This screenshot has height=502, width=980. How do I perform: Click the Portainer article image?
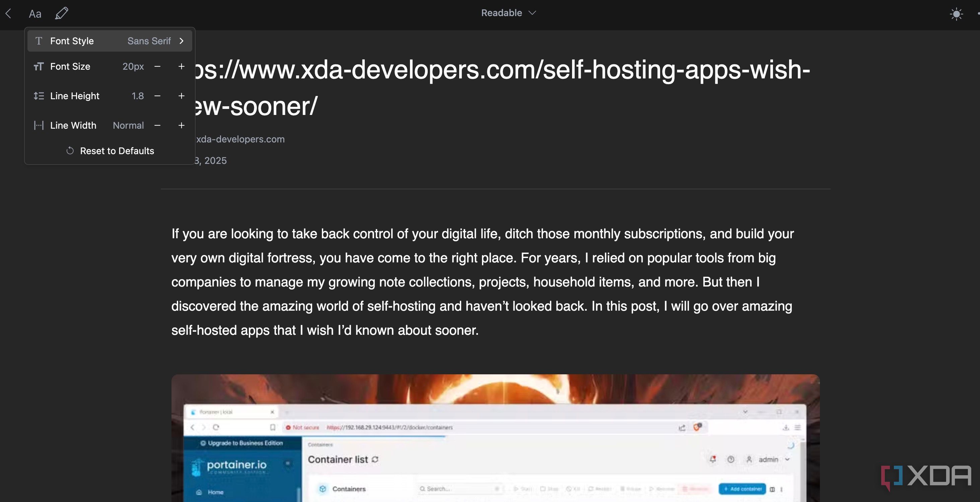click(x=495, y=438)
